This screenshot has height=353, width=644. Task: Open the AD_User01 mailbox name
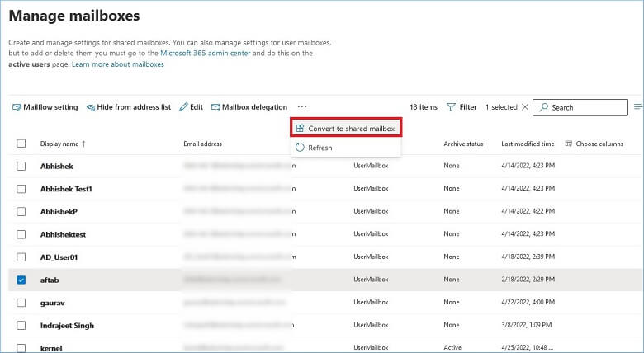coord(59,257)
